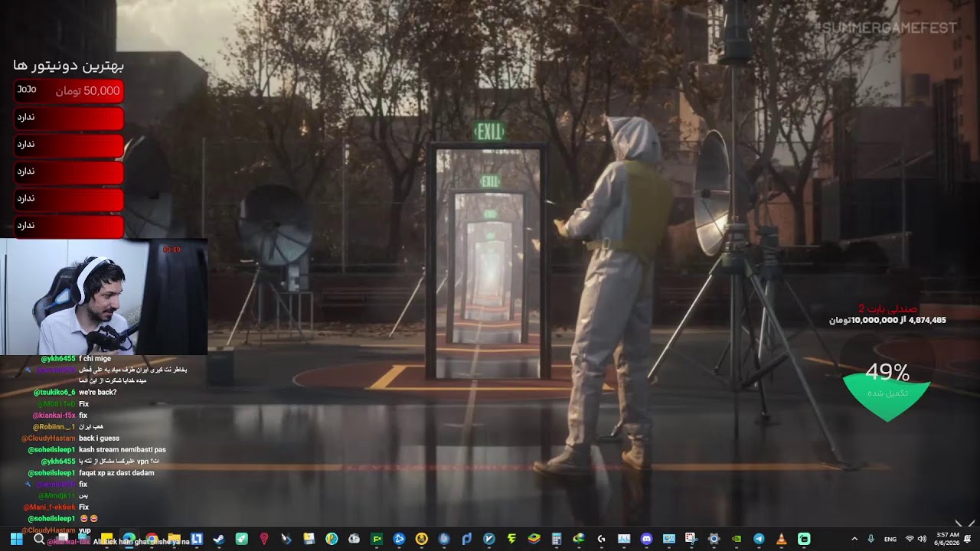Open the Kick green taskbar icon

[x=804, y=539]
